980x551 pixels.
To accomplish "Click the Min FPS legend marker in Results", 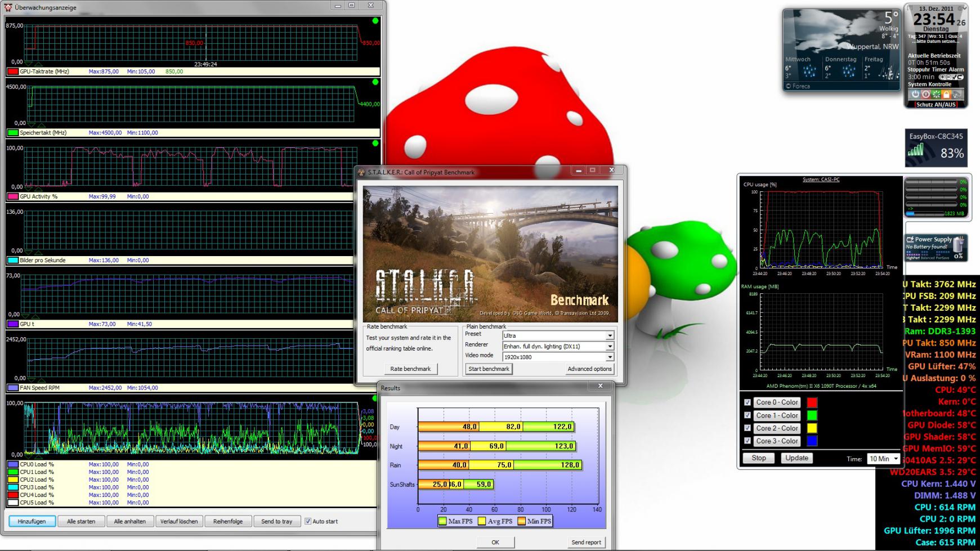I will [x=521, y=521].
